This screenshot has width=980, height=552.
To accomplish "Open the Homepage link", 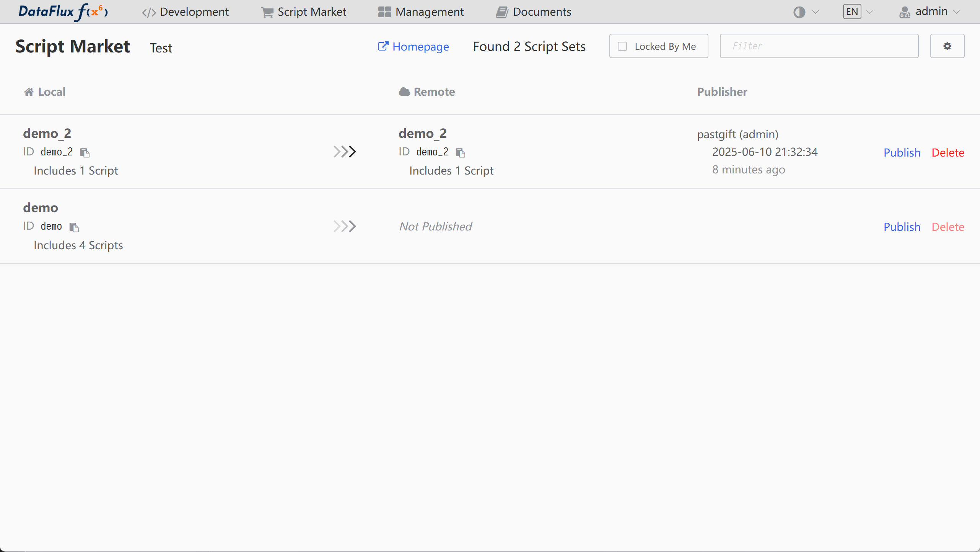I will [413, 46].
